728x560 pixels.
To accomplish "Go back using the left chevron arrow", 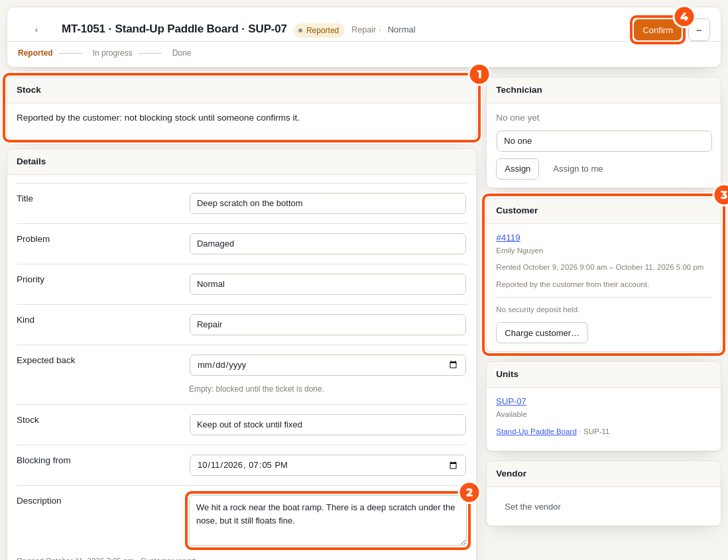I will 36,30.
